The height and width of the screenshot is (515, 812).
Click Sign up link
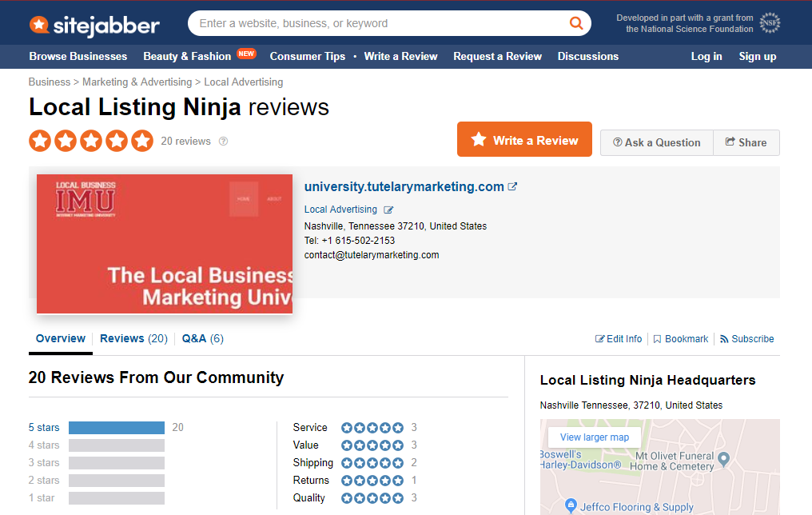(758, 57)
